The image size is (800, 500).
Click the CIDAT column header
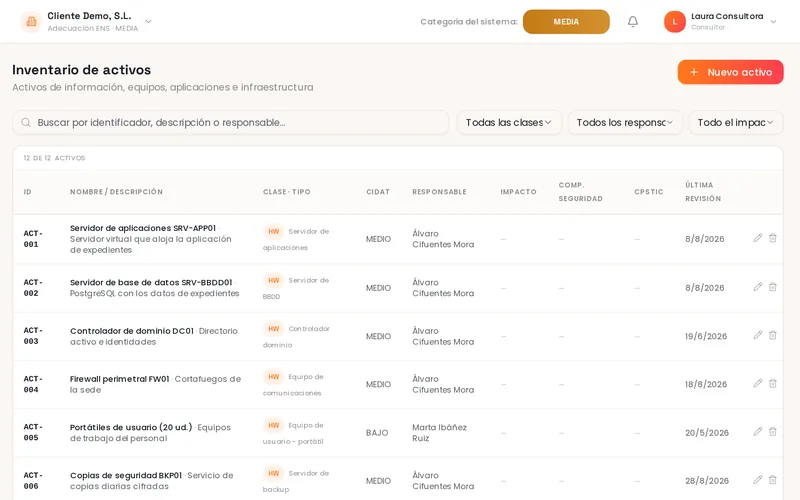pos(378,192)
